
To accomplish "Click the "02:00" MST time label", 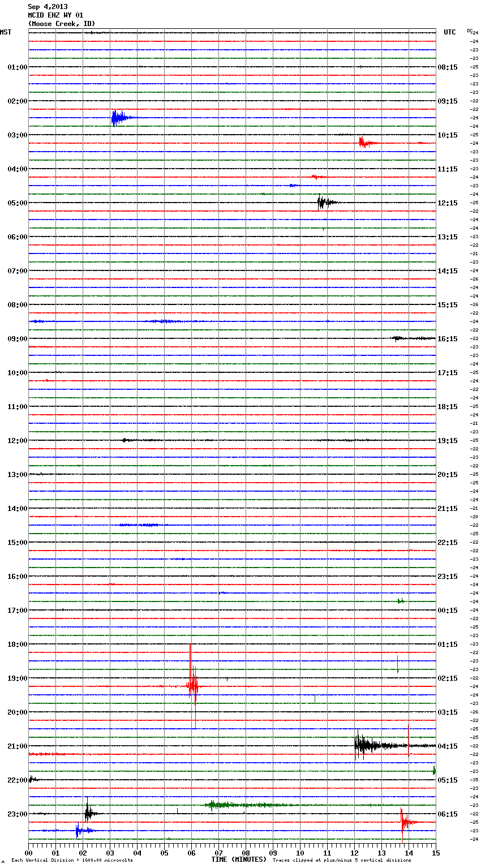I will point(17,101).
